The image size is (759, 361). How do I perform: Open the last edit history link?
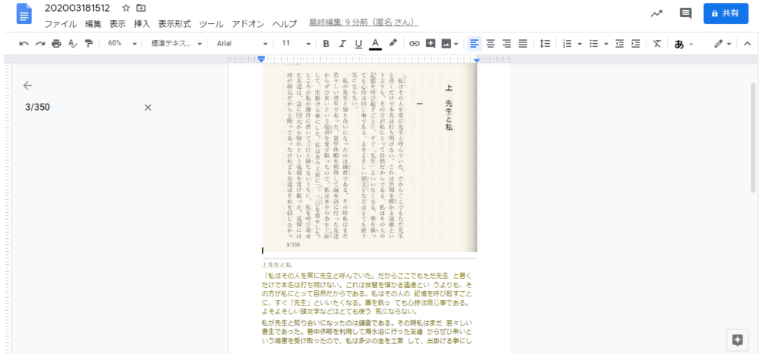[x=364, y=23]
